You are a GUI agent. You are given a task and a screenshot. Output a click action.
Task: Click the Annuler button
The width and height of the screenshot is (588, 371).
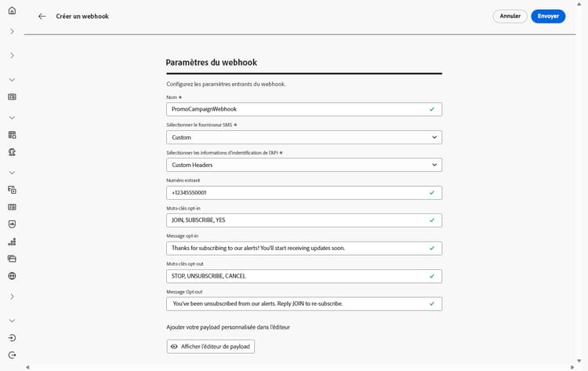(x=510, y=16)
